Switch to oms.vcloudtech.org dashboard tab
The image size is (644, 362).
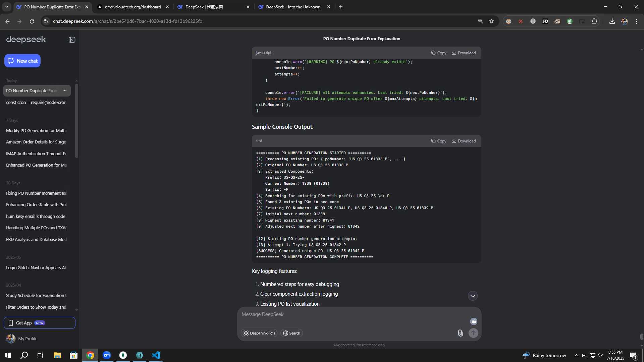pyautogui.click(x=133, y=7)
